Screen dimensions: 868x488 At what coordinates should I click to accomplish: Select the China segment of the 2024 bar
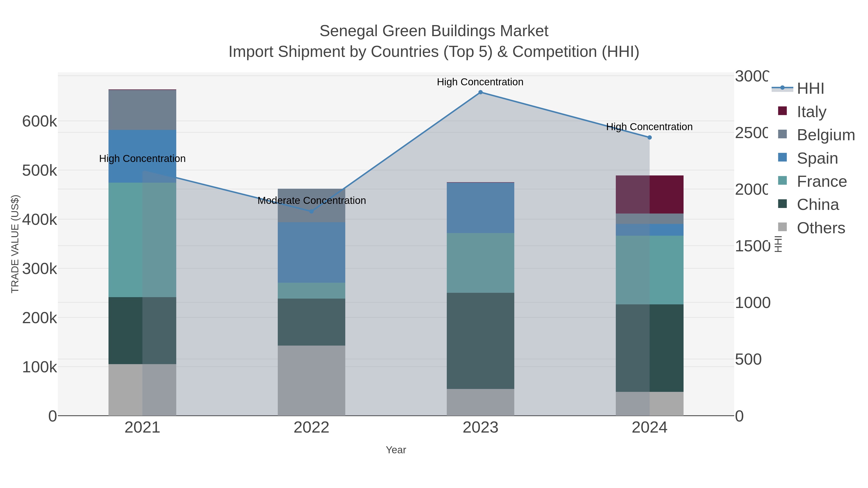point(650,348)
